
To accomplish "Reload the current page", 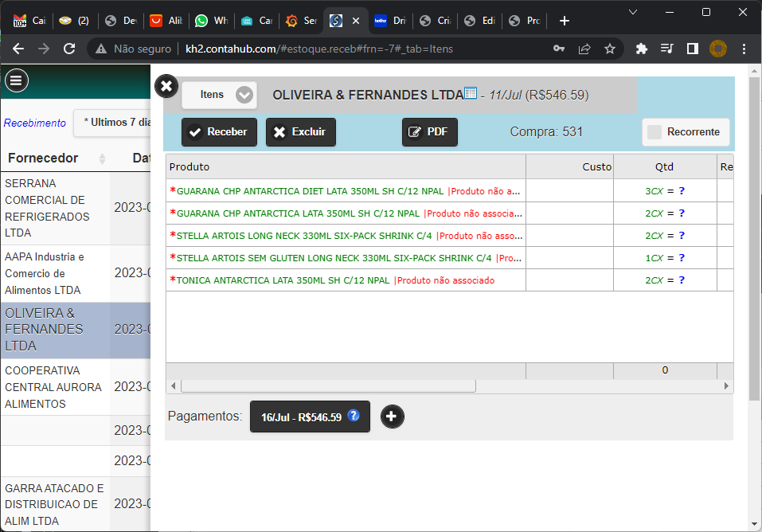I will tap(69, 49).
